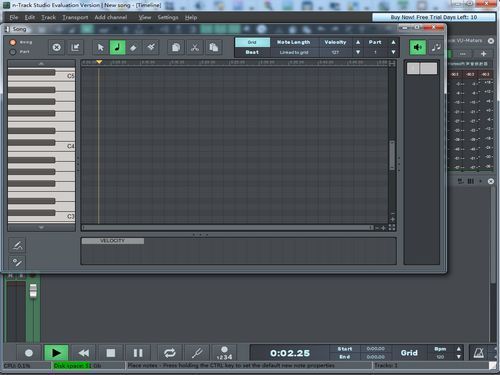Image resolution: width=500 pixels, height=375 pixels.
Task: Stop playback with the Stop button
Action: (x=111, y=353)
